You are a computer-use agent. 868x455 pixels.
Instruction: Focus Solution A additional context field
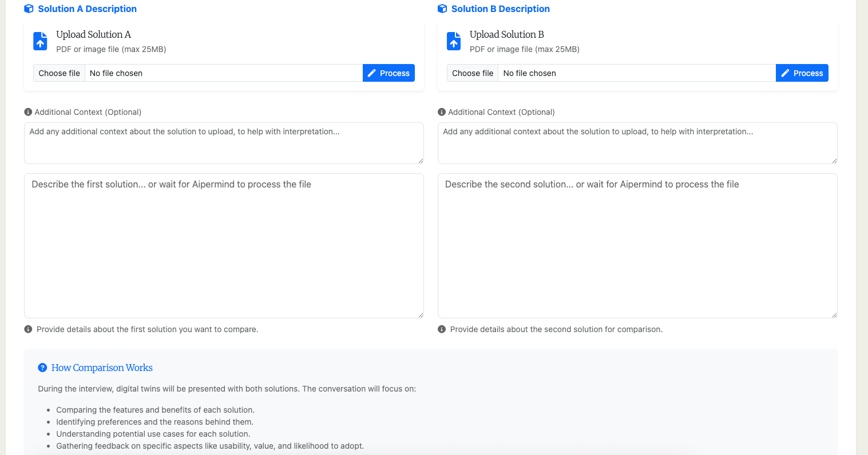pyautogui.click(x=224, y=143)
